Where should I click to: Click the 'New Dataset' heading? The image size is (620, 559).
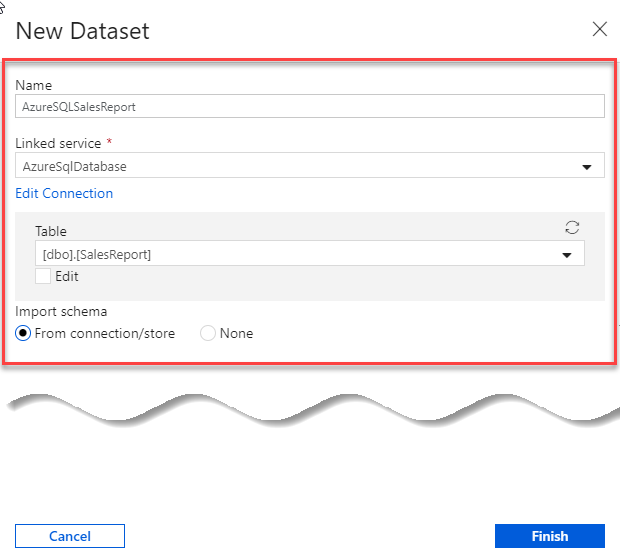pos(82,31)
